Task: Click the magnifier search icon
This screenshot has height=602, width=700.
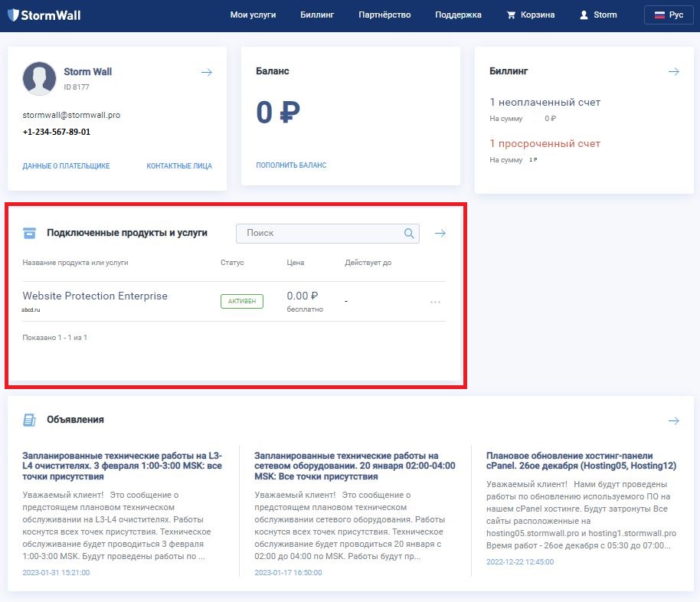Action: click(409, 233)
